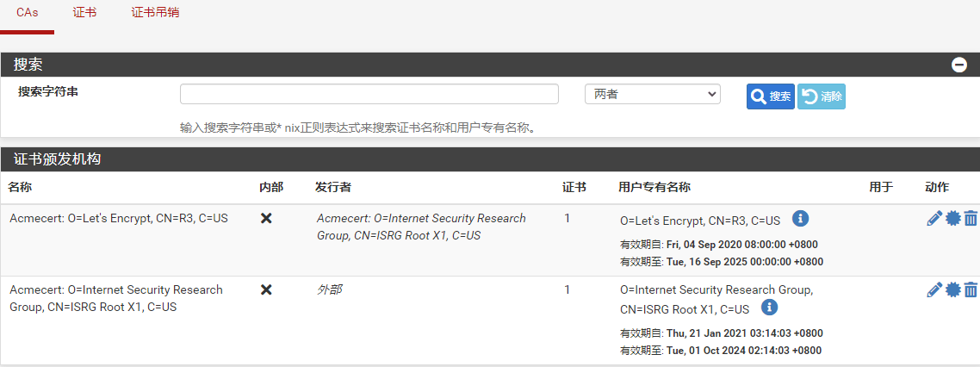Edit the ISRG Root X1 CA
980x367 pixels.
(933, 290)
